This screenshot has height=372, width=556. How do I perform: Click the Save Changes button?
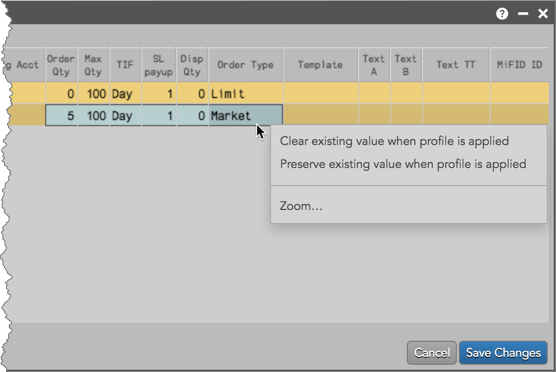(503, 353)
